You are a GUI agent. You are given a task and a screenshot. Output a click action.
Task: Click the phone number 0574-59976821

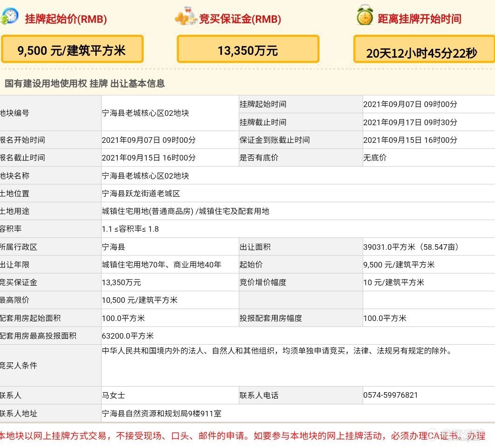(390, 395)
